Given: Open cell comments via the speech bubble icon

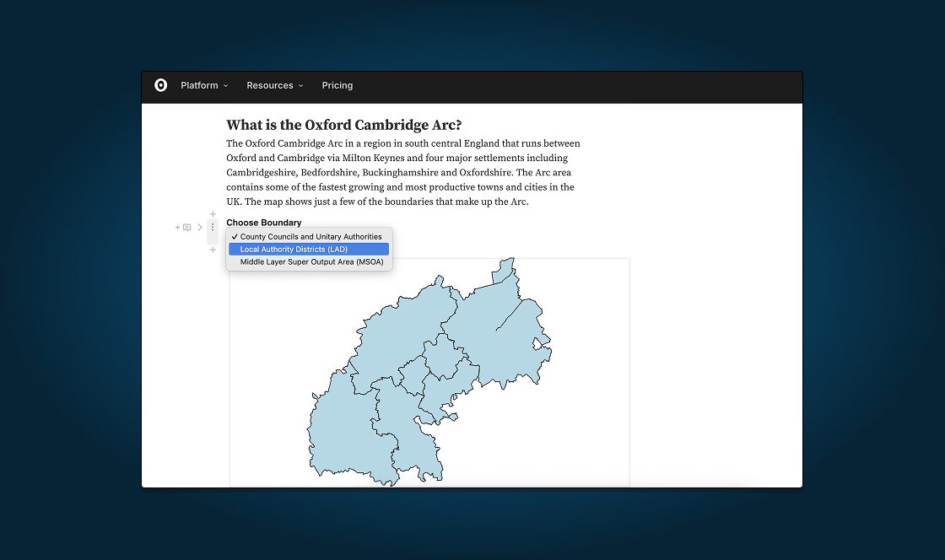Looking at the screenshot, I should [x=186, y=228].
